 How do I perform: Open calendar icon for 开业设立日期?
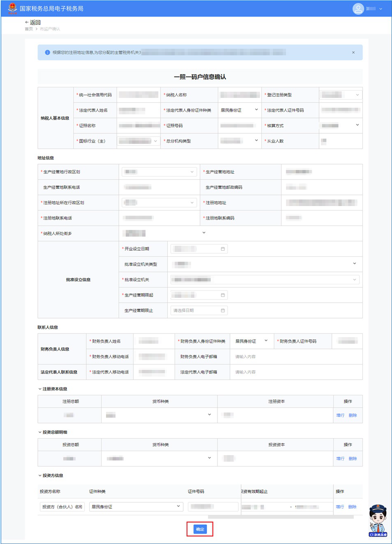[x=223, y=249]
